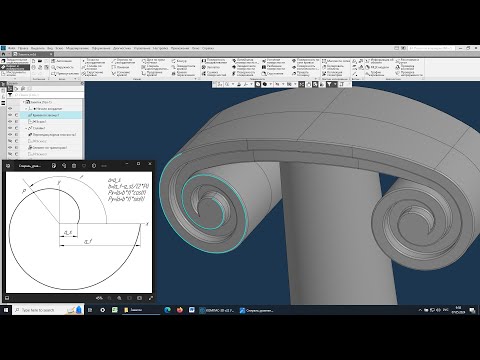The height and width of the screenshot is (360, 480).
Task: Click the zoom magnifier in view toolbar
Action: pos(227,85)
